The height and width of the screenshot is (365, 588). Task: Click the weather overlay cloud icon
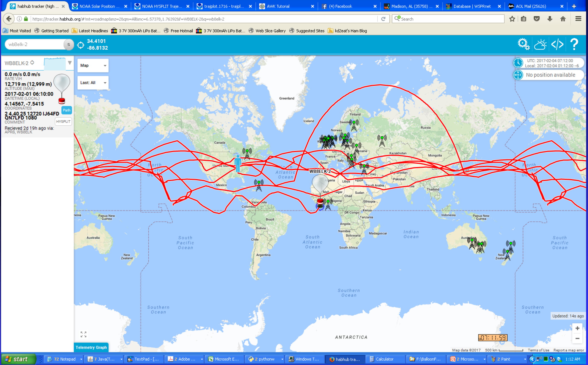tap(540, 44)
